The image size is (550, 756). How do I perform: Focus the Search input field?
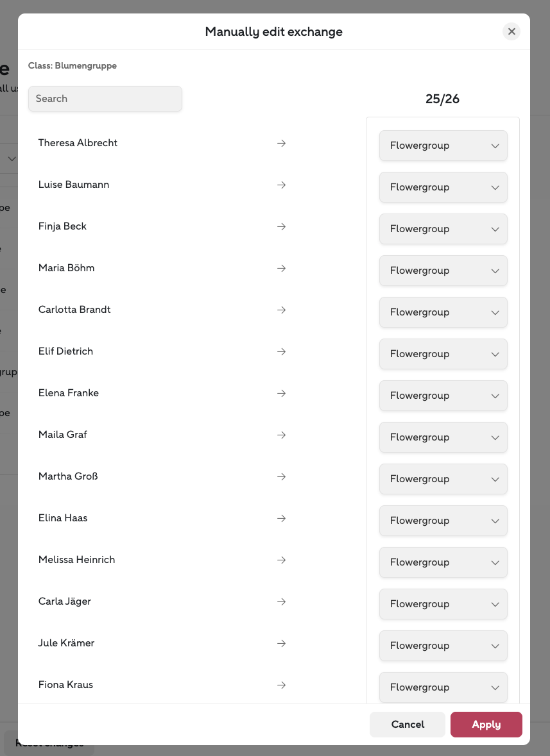[x=105, y=99]
